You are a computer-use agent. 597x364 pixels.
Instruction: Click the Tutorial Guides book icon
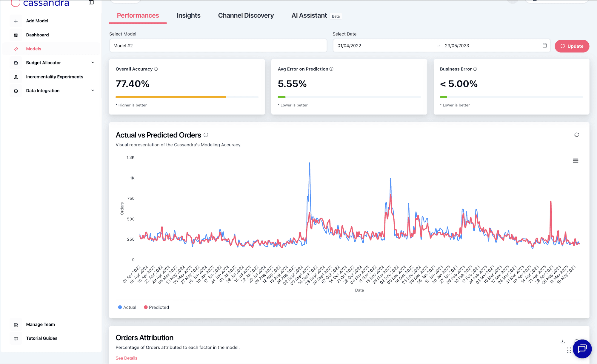click(x=16, y=339)
